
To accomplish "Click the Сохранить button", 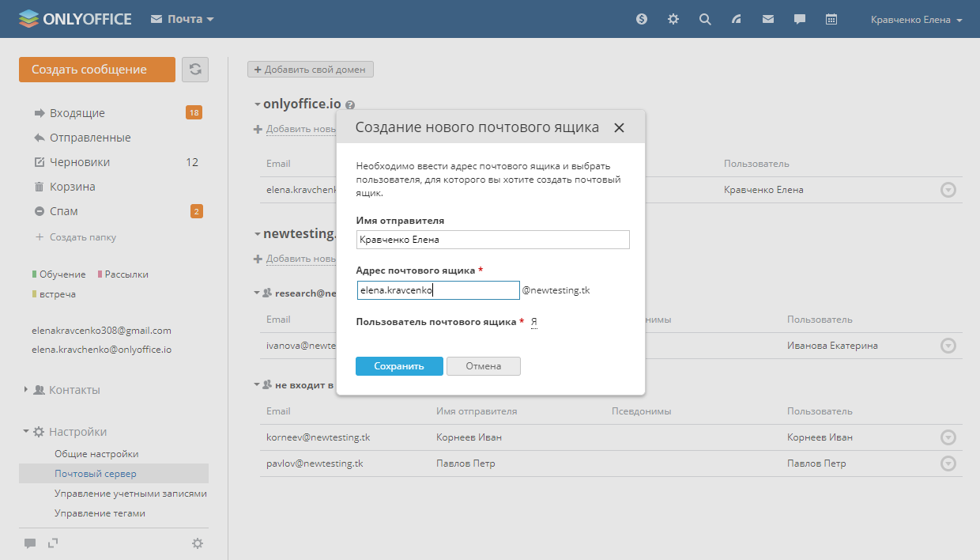I will 399,366.
